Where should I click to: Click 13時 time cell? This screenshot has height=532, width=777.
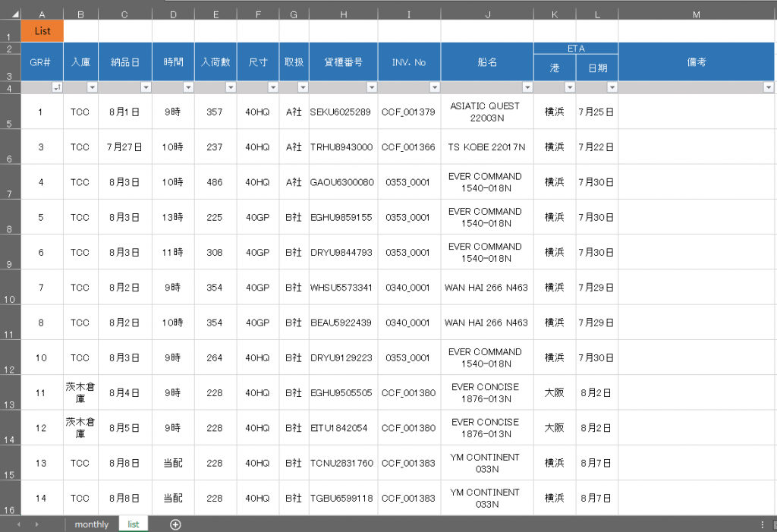(x=173, y=217)
